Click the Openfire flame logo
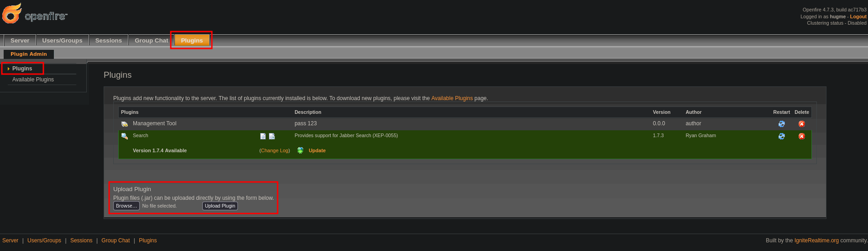The height and width of the screenshot is (251, 868). coord(12,14)
